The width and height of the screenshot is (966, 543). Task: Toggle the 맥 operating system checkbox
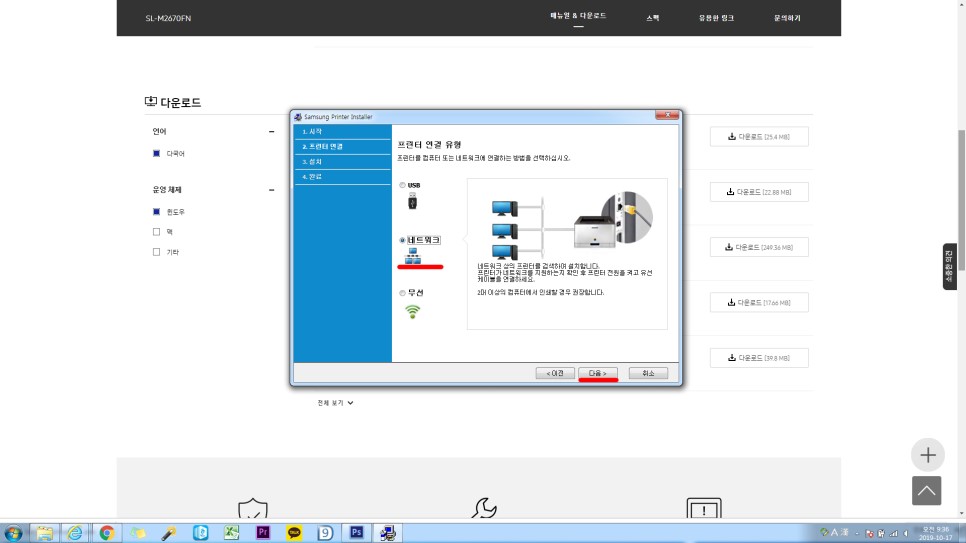[156, 232]
